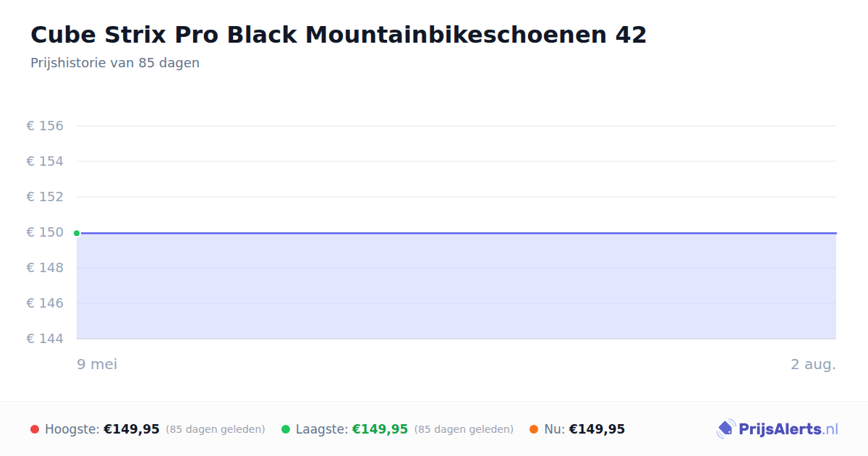This screenshot has width=868, height=456.
Task: Click the orange Nu legend dot
Action: click(x=534, y=429)
